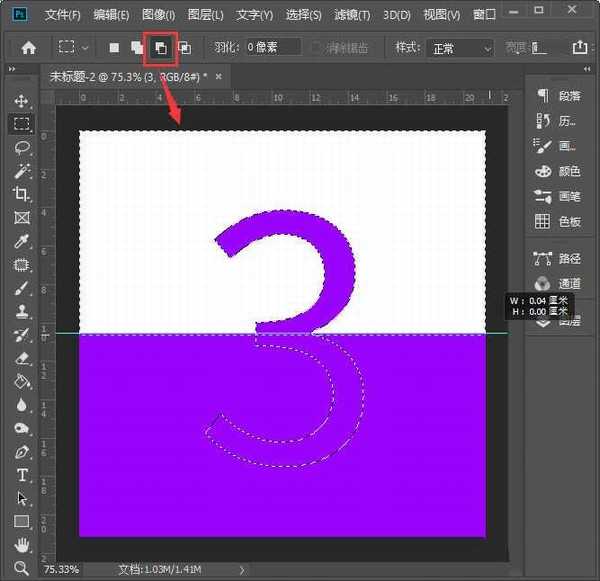This screenshot has height=581, width=600.
Task: Open the 路径 paths panel
Action: (x=558, y=257)
